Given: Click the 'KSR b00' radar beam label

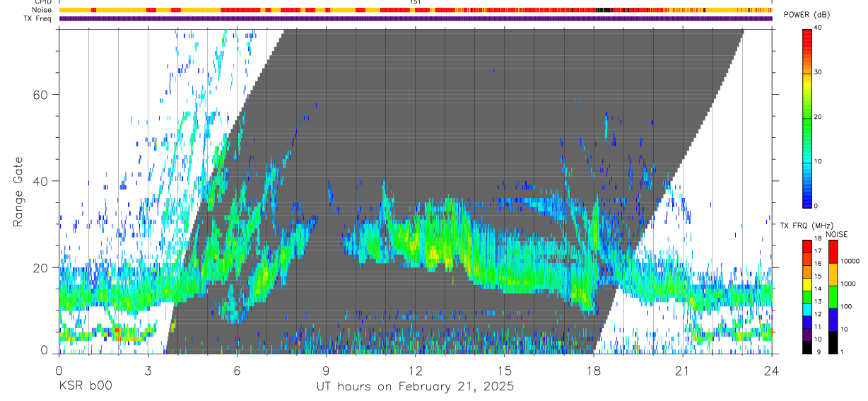Looking at the screenshot, I should click(x=85, y=387).
